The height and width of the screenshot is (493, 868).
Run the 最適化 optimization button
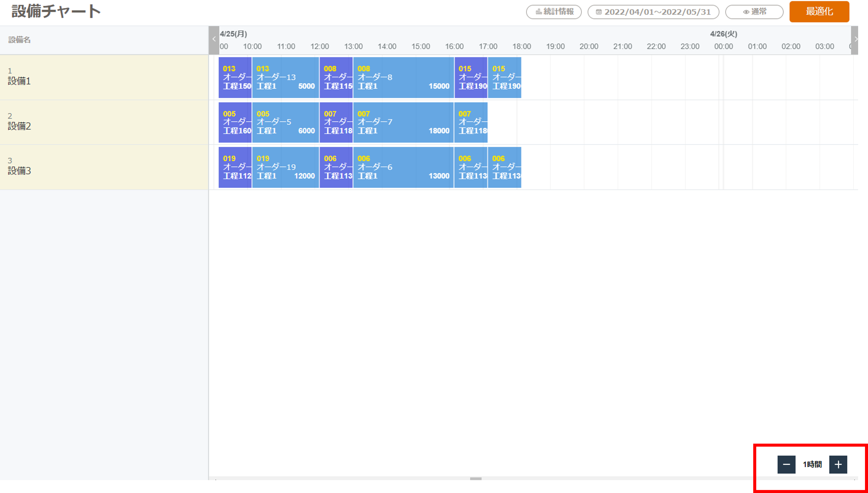click(x=819, y=12)
